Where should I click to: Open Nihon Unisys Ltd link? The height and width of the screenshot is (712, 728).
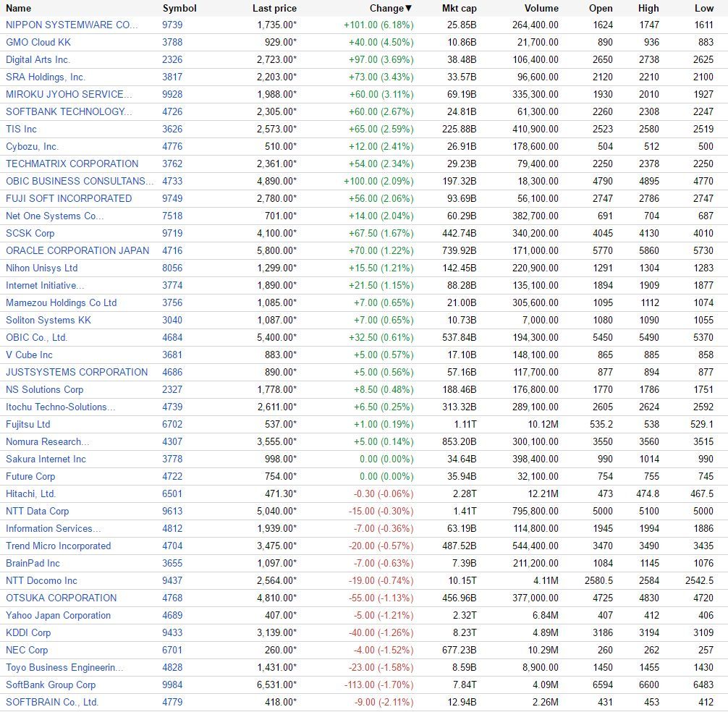point(42,268)
